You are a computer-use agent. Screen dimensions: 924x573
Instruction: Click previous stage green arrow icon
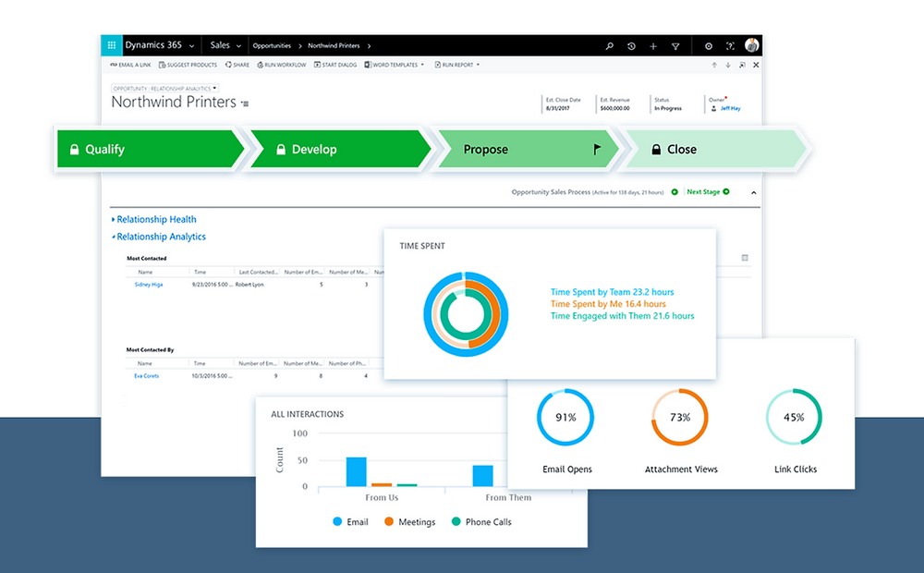pos(675,191)
